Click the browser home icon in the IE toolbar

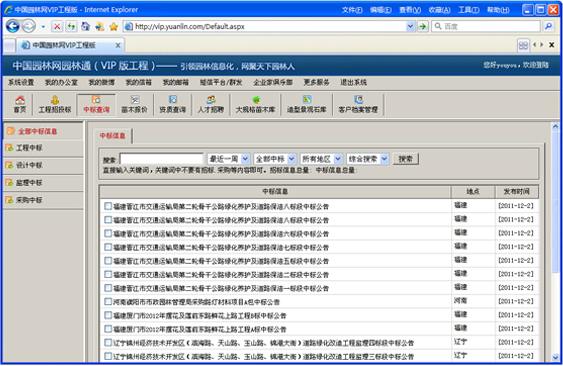[85, 26]
